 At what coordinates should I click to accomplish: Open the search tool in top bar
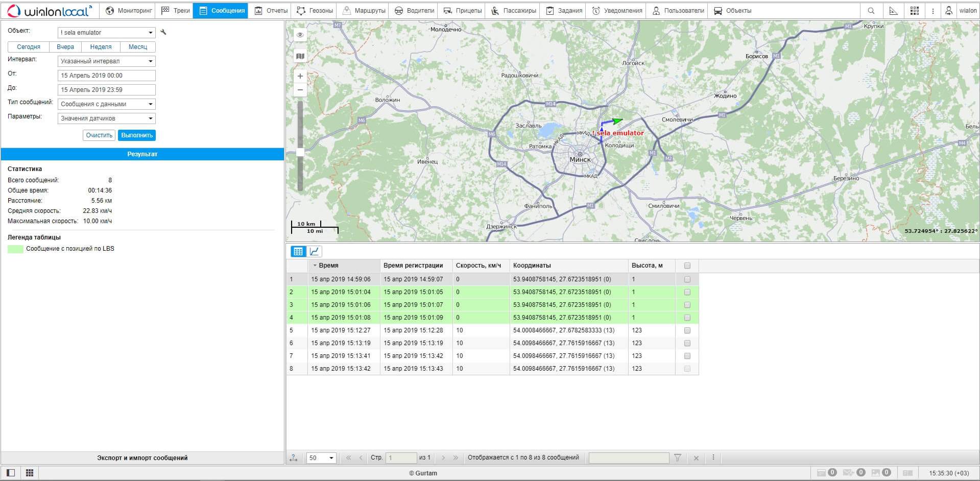(x=871, y=11)
